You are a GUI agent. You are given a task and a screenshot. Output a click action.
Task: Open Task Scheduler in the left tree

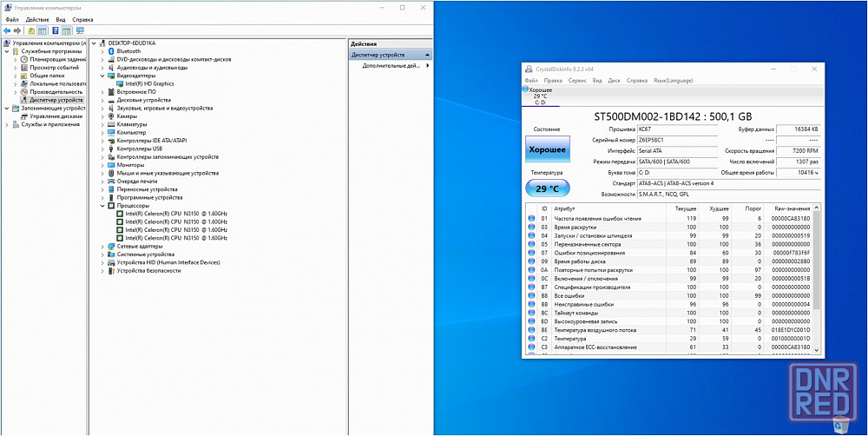(x=58, y=59)
